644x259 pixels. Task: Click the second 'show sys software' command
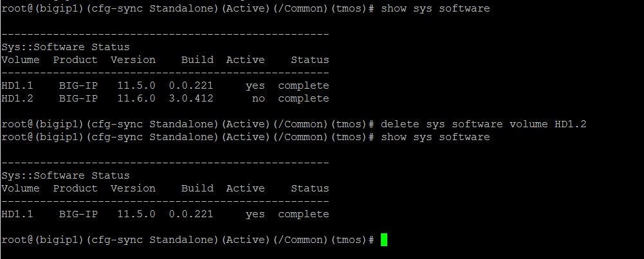pyautogui.click(x=435, y=137)
